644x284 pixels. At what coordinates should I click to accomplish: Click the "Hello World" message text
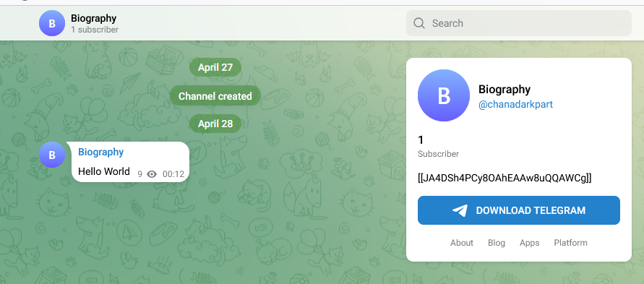[104, 171]
